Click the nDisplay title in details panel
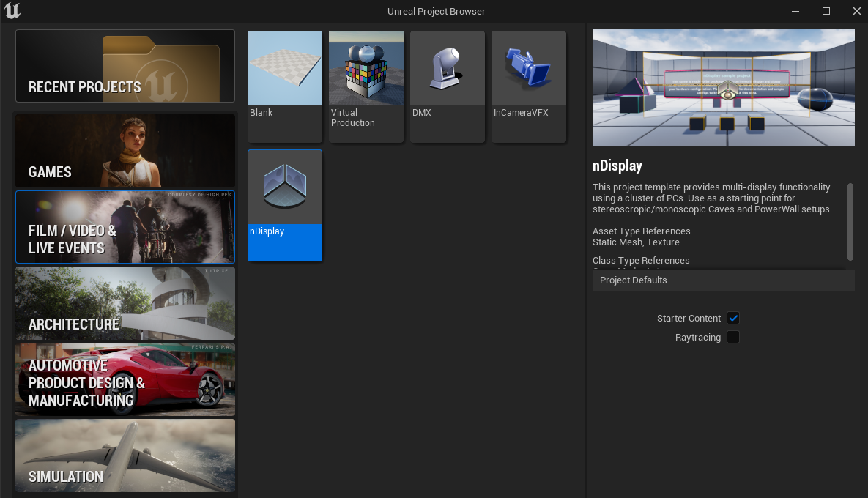This screenshot has height=498, width=868. pos(617,166)
